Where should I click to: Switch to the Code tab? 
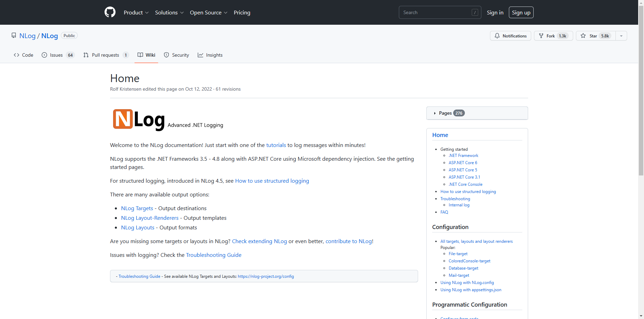[23, 55]
